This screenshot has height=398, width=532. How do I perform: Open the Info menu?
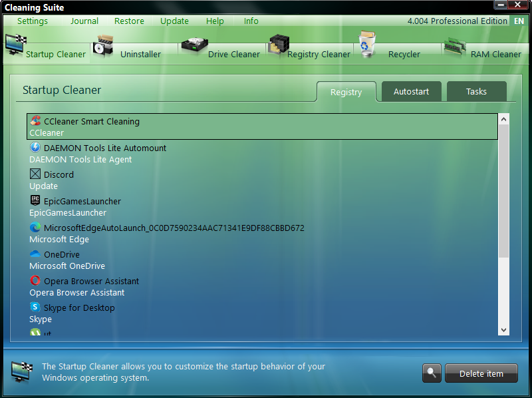point(251,21)
